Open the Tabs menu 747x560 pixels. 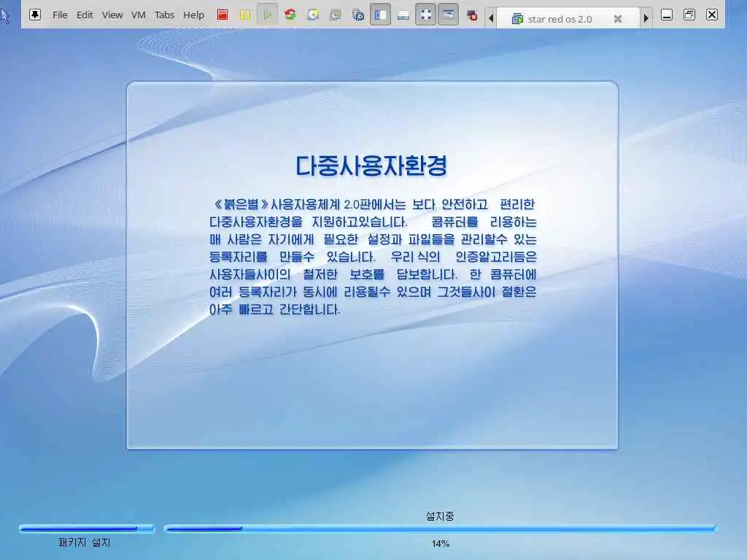point(164,15)
